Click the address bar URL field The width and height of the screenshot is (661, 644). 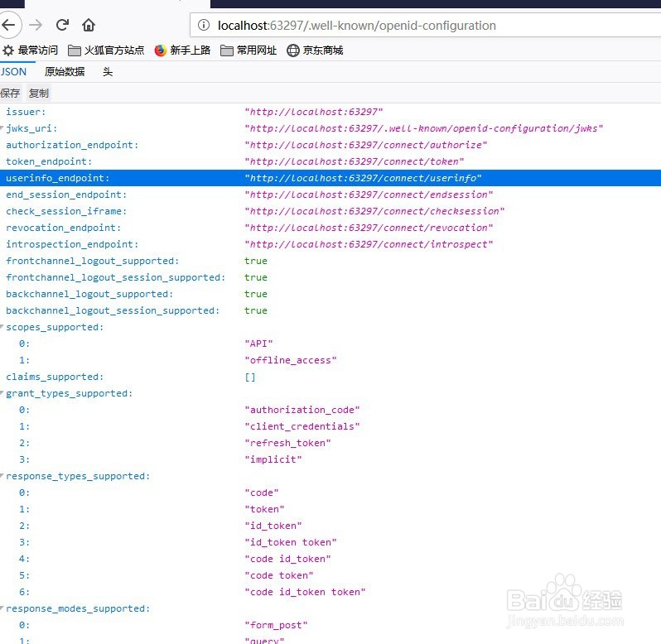pos(426,26)
